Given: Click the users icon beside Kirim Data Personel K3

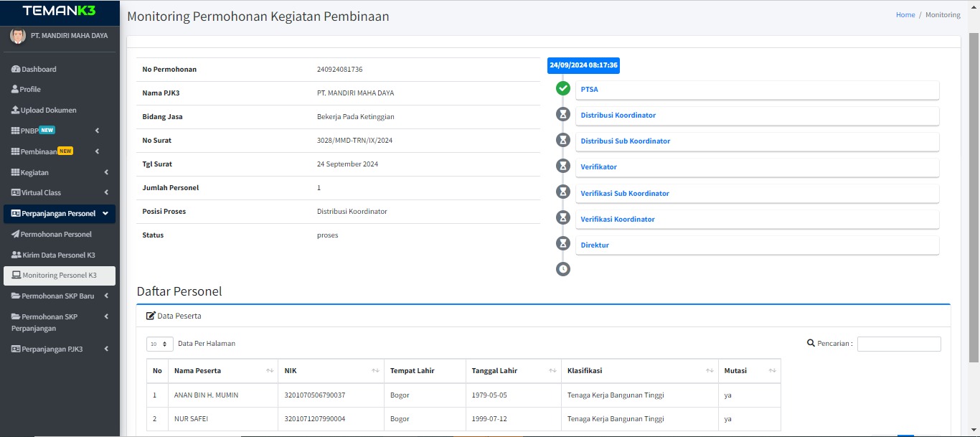Looking at the screenshot, I should point(17,255).
